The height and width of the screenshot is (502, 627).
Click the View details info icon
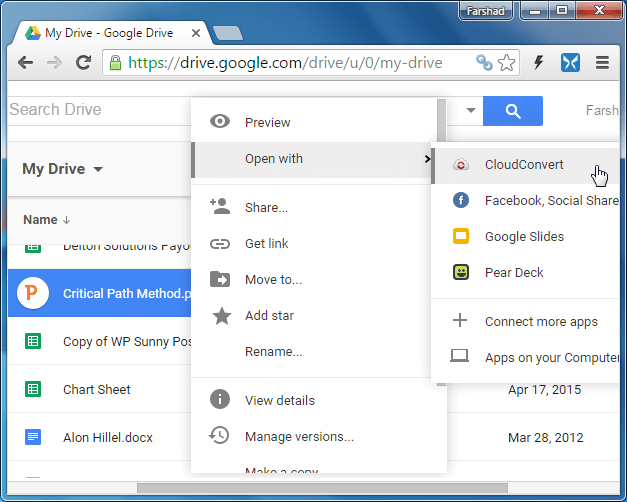(x=220, y=399)
